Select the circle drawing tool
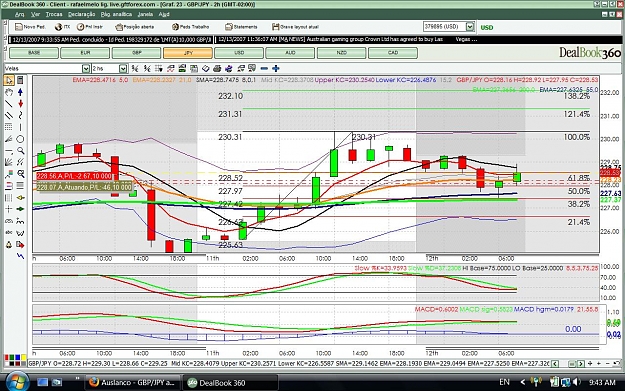625x391 pixels. pyautogui.click(x=20, y=139)
